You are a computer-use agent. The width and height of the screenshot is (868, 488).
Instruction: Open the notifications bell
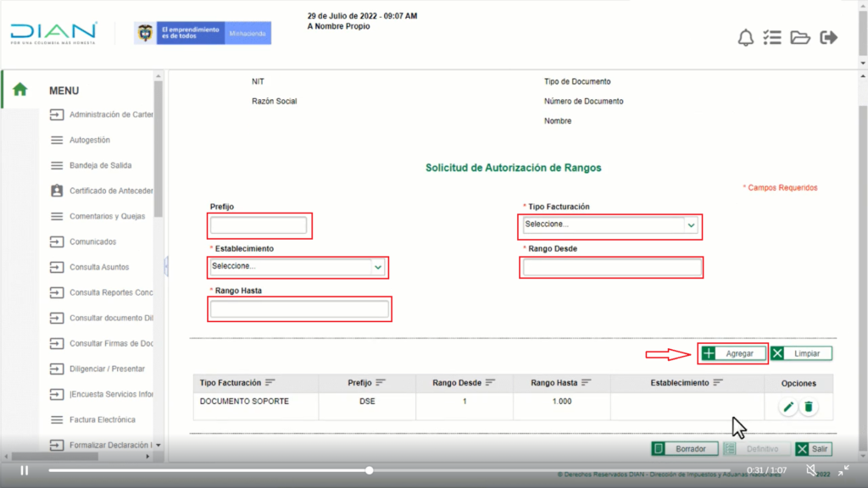pos(746,37)
